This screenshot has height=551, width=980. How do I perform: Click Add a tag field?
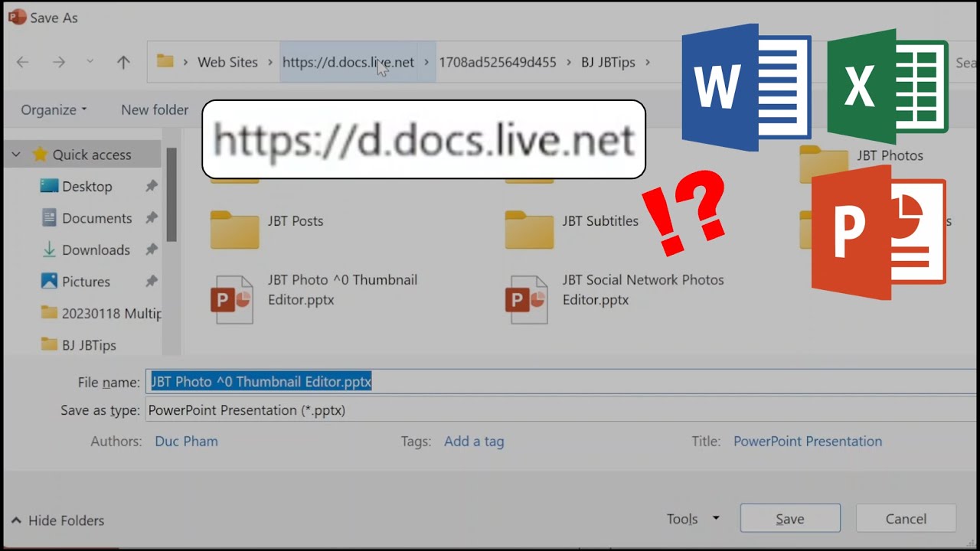pos(474,442)
